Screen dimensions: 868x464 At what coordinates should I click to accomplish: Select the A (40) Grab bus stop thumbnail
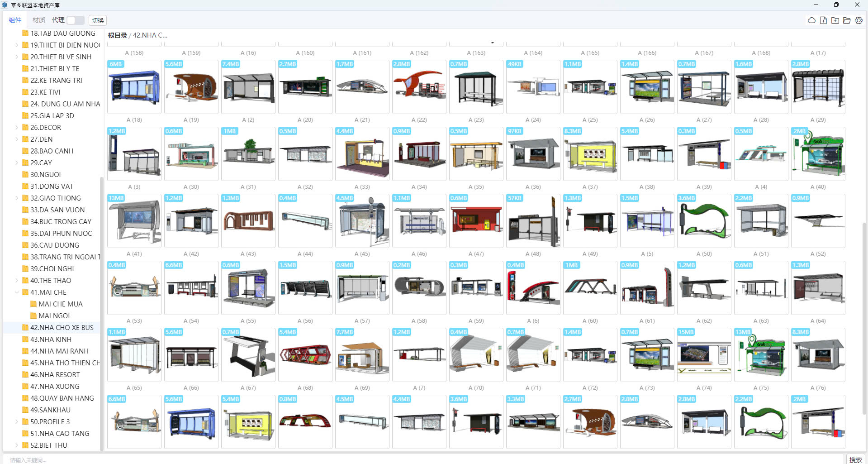point(818,154)
